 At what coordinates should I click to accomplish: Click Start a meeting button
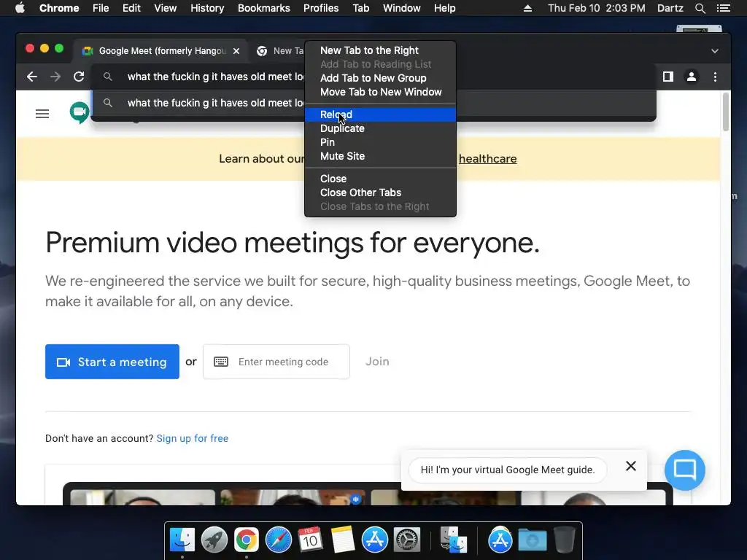click(x=112, y=362)
